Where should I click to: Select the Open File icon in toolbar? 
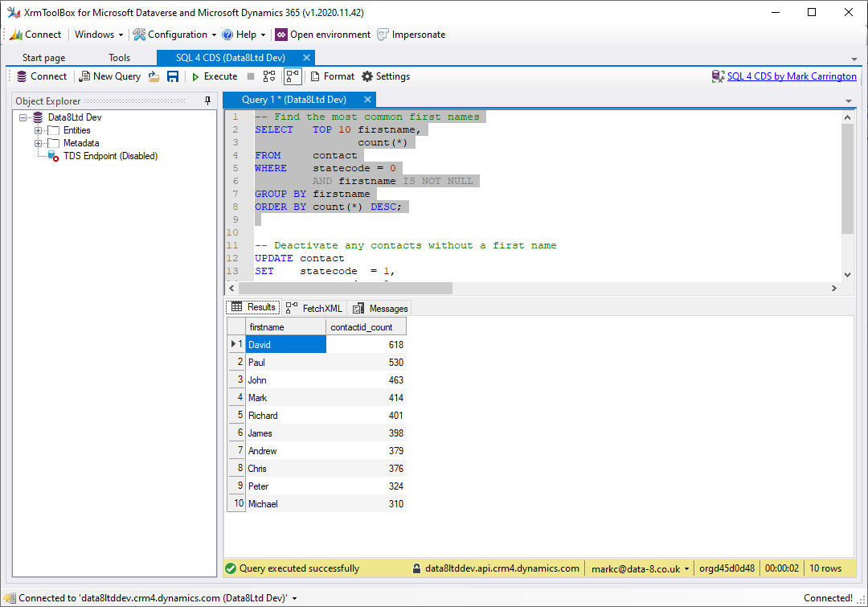154,76
